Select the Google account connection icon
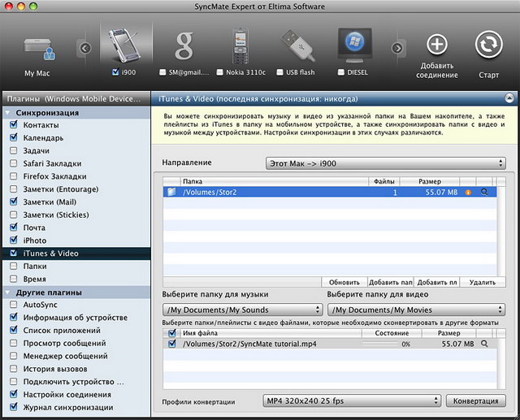The image size is (520, 420). (x=184, y=45)
